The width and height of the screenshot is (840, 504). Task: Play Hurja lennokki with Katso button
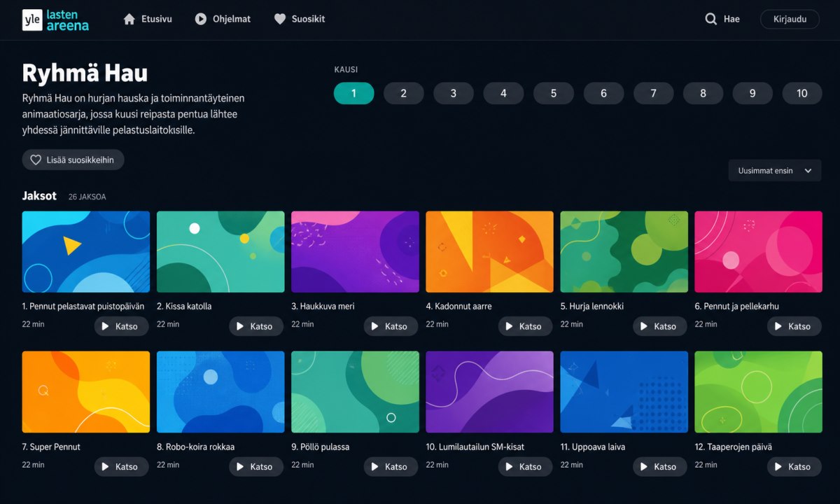pos(660,326)
